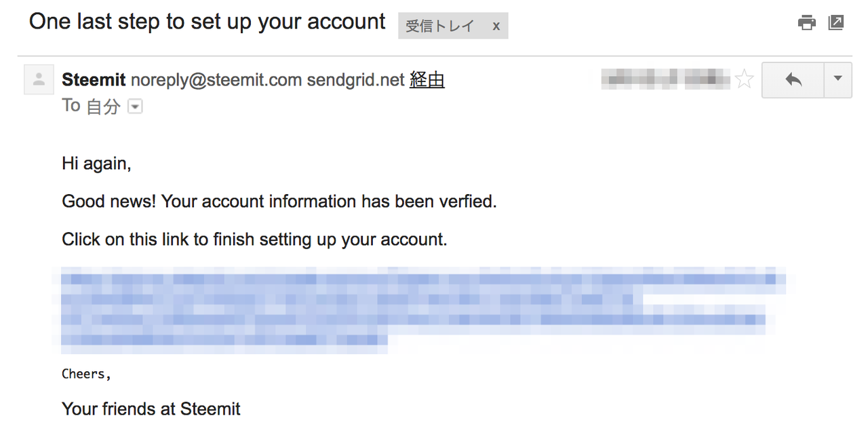Open the email in a new window

point(836,23)
